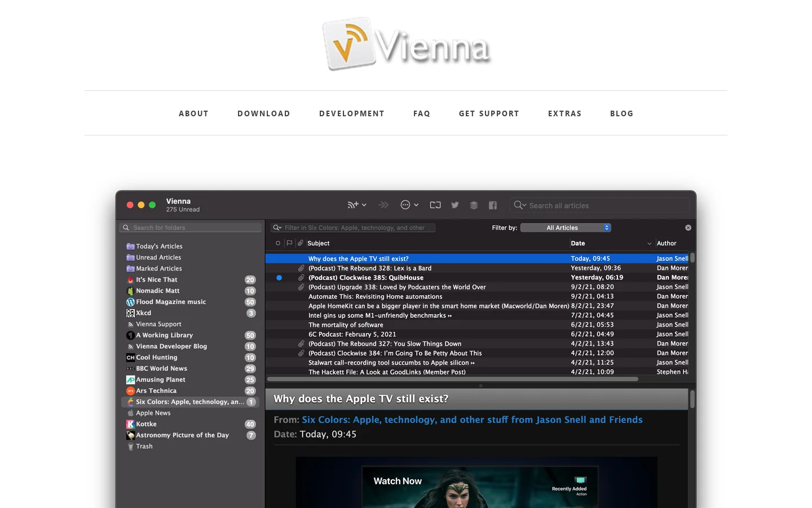Expand the chevron beside the Subscribe icon
The height and width of the screenshot is (508, 812).
[364, 205]
